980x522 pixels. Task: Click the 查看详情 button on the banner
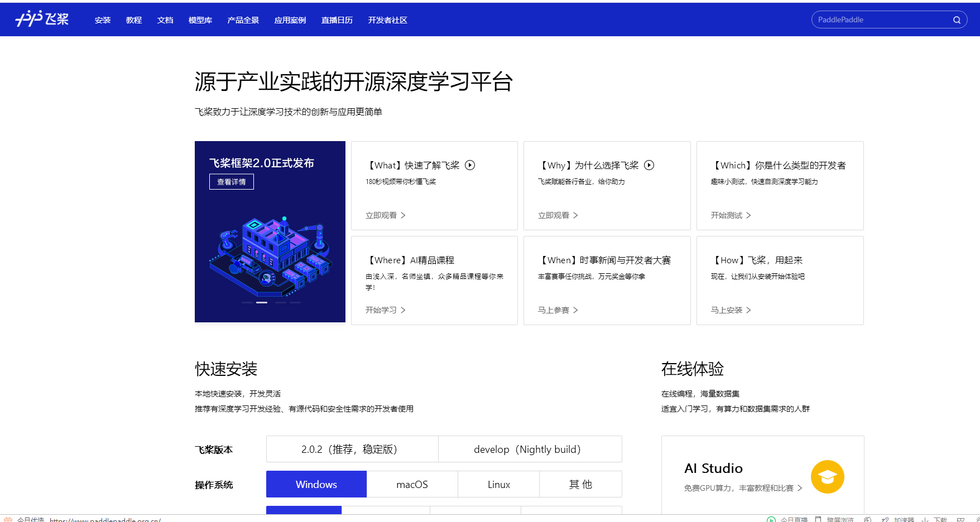pyautogui.click(x=231, y=181)
